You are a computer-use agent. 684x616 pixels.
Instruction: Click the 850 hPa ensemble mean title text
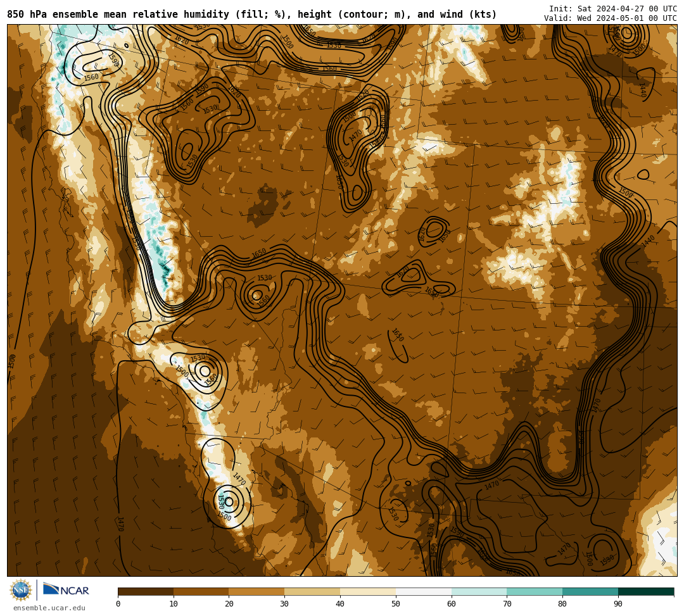[x=251, y=15]
